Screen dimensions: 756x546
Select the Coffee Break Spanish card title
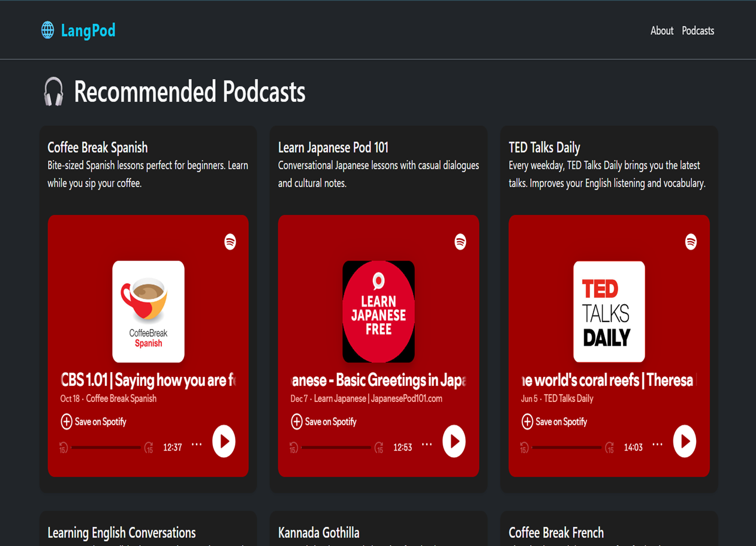coord(98,148)
